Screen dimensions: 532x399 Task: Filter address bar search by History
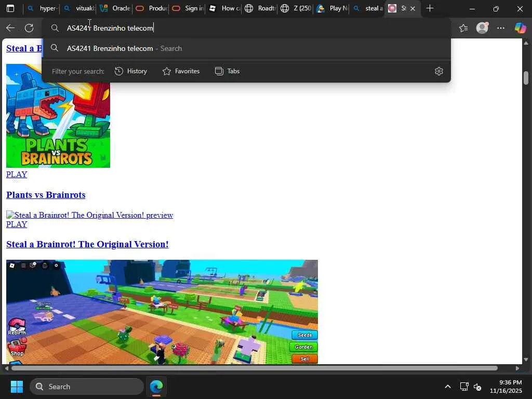(x=130, y=71)
